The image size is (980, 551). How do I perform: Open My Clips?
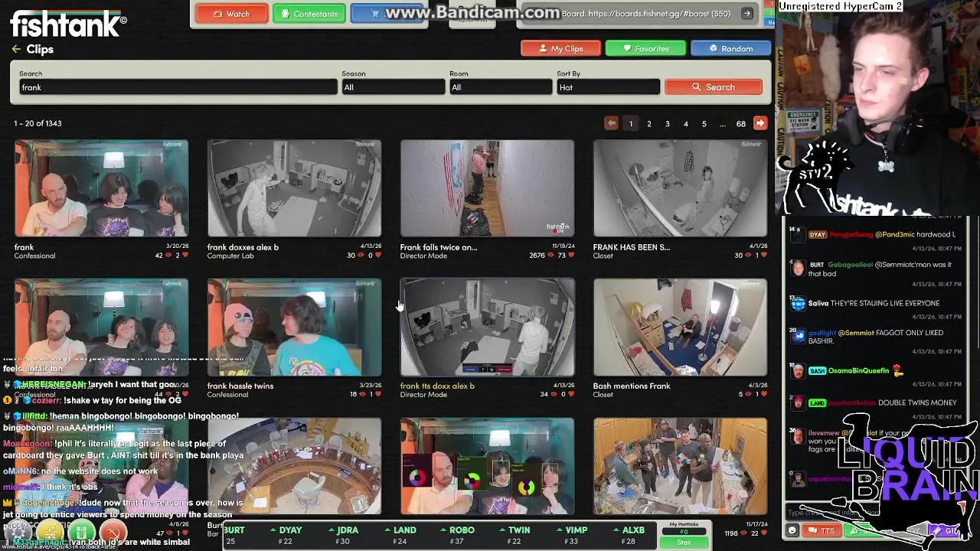tap(560, 48)
